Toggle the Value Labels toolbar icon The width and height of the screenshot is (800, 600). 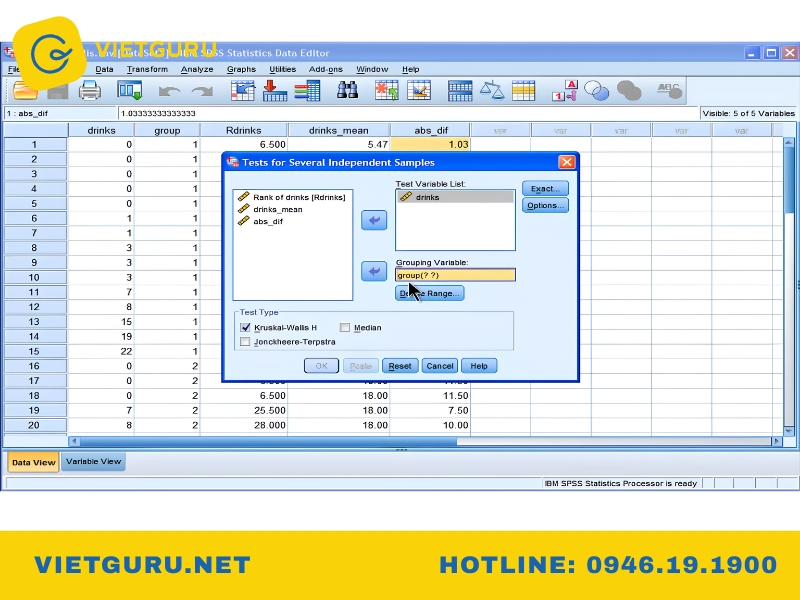click(564, 91)
